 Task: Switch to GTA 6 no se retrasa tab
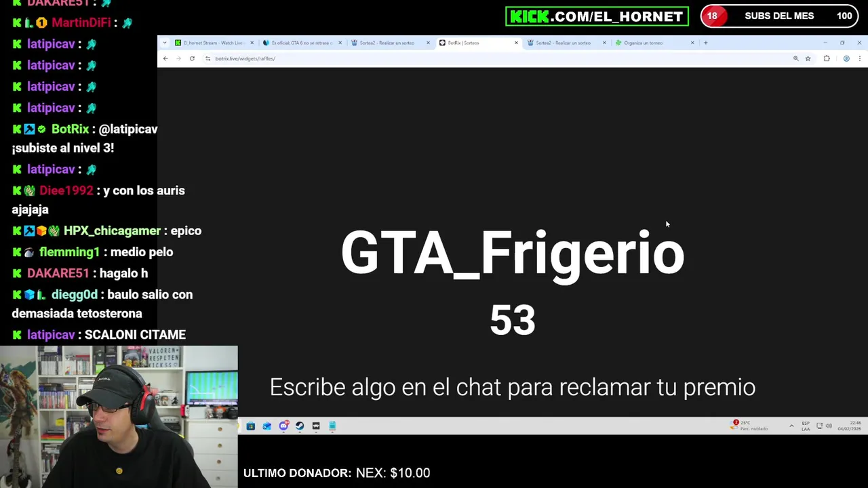(x=302, y=43)
